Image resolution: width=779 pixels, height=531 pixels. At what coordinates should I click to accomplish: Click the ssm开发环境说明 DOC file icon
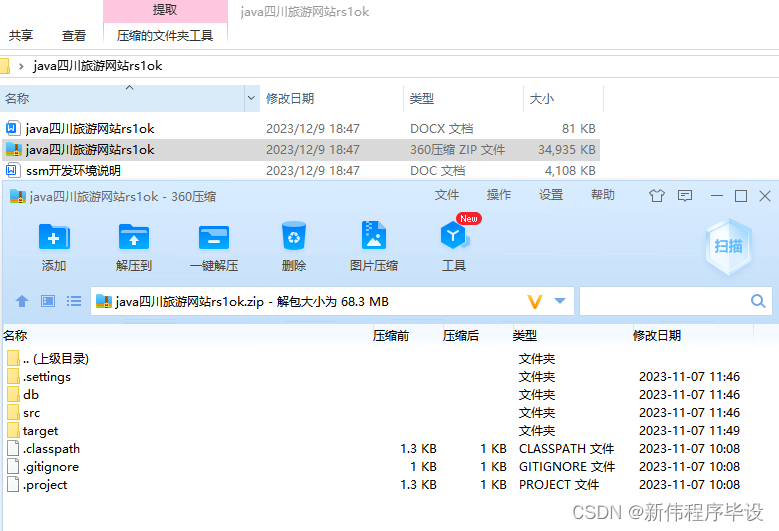[x=12, y=170]
